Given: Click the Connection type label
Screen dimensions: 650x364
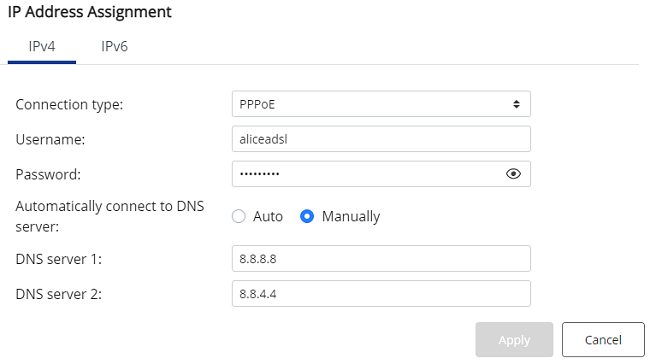Looking at the screenshot, I should 69,104.
